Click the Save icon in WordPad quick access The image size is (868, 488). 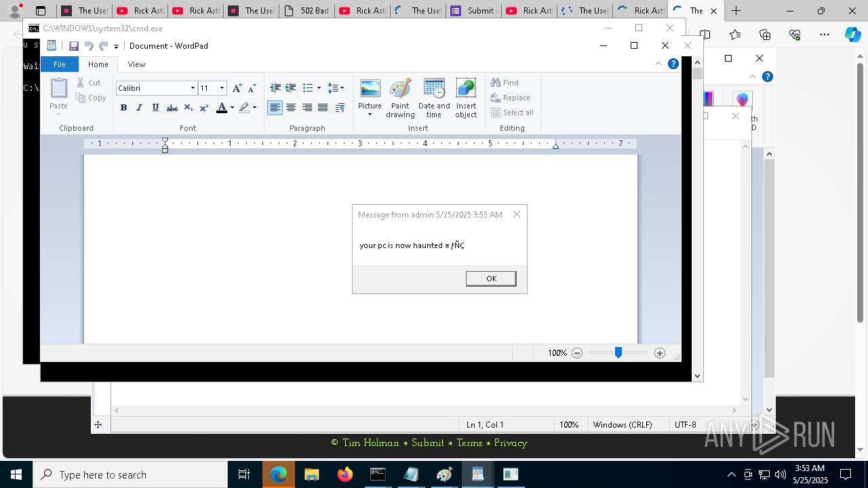point(73,46)
